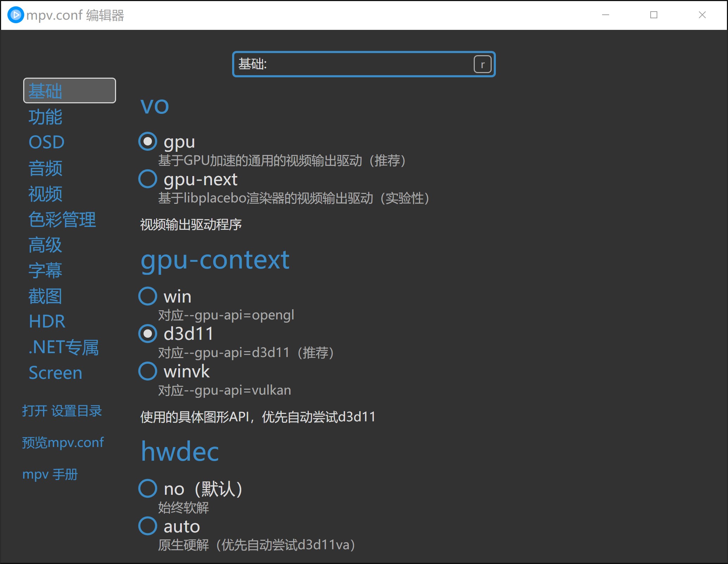Switch to the OSD category
The image size is (728, 564).
[x=46, y=142]
